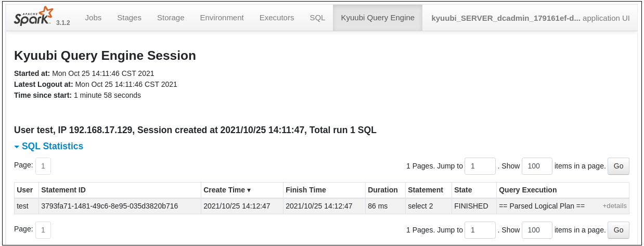This screenshot has height=246, width=644.
Task: Click 'Time since start' value 1 minute 58 seconds
Action: [107, 95]
